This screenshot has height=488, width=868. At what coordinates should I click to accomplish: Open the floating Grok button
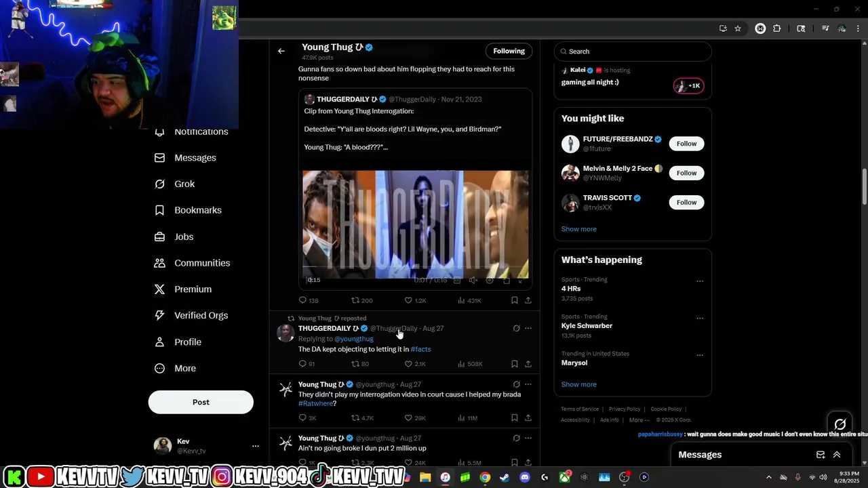click(840, 424)
